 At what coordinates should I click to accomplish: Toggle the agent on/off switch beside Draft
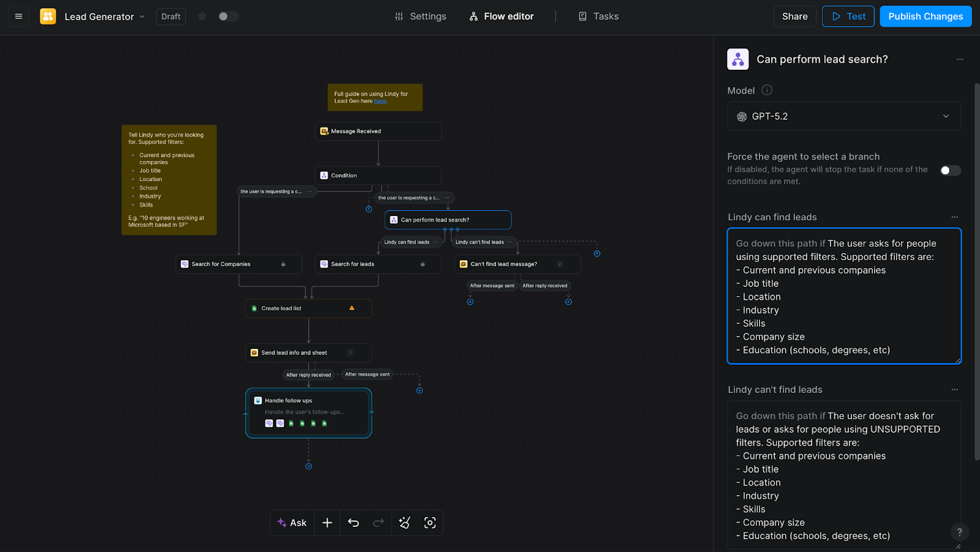pos(228,17)
